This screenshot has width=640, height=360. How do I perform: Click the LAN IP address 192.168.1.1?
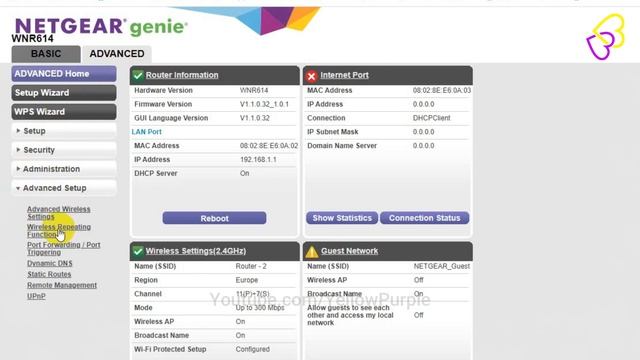click(258, 160)
